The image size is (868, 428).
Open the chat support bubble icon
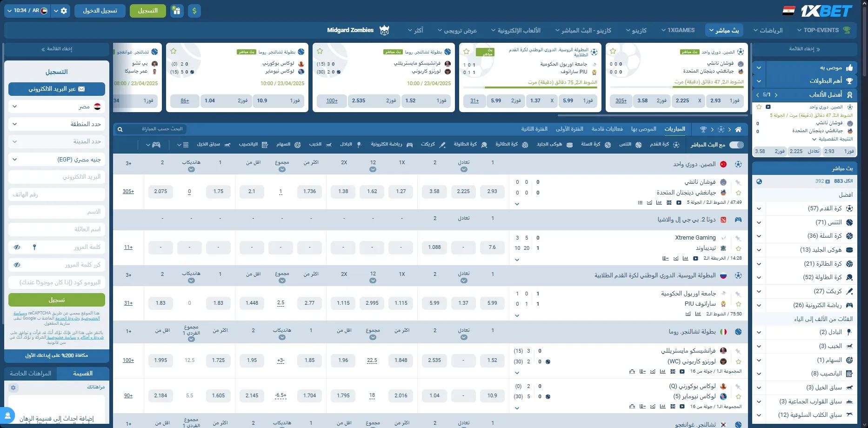point(7,416)
